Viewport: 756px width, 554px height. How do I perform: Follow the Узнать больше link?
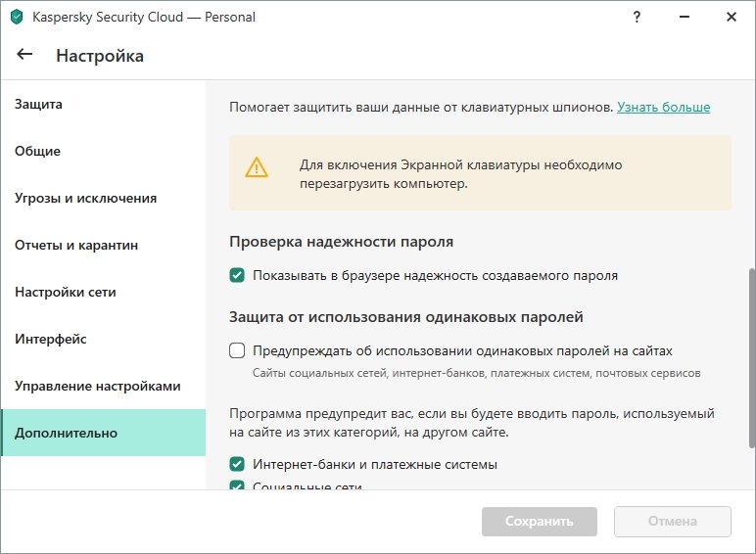click(663, 107)
